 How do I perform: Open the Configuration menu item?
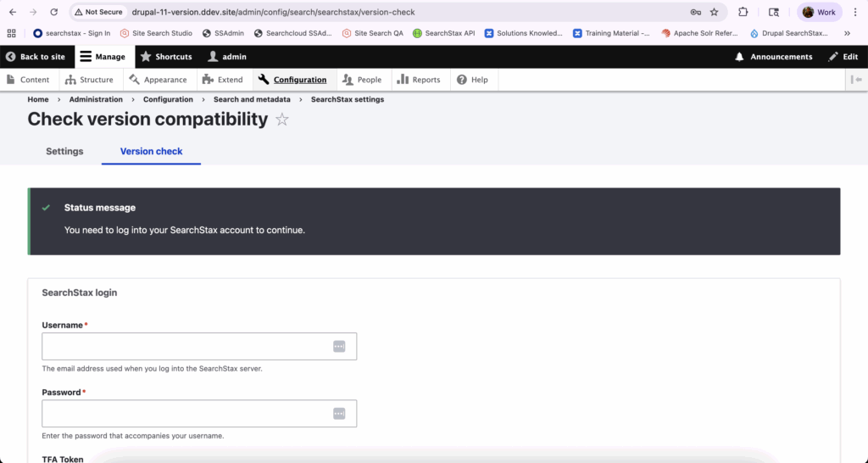(x=293, y=80)
